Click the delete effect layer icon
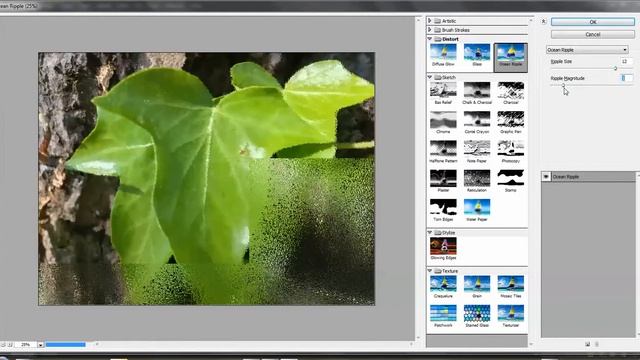Screen dimensions: 640x360 pyautogui.click(x=597, y=344)
